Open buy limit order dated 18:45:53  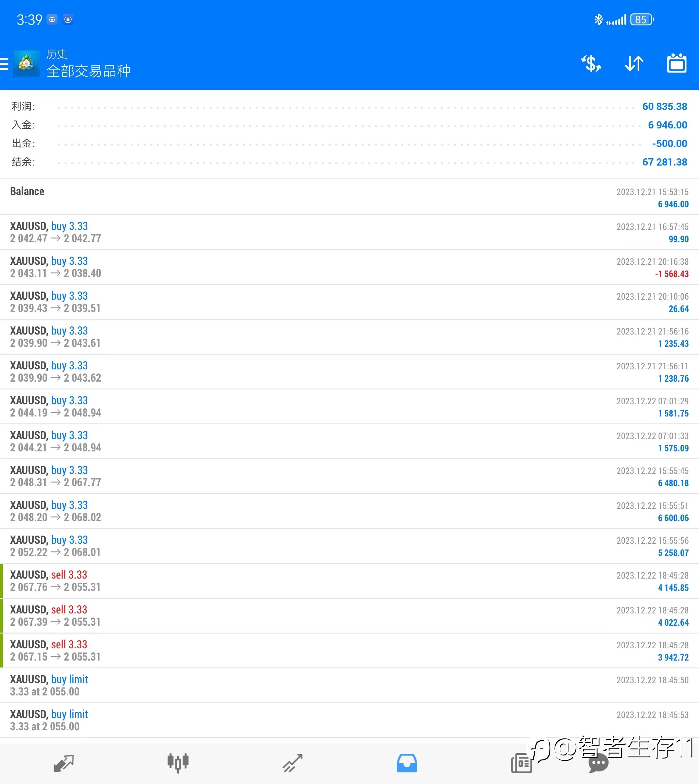click(x=349, y=721)
